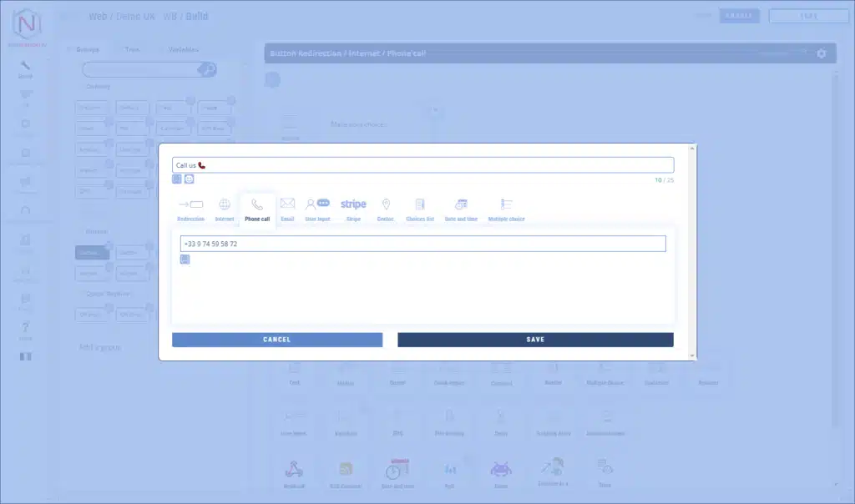The width and height of the screenshot is (855, 504).
Task: Switch to the Phone call tab
Action: (x=257, y=208)
